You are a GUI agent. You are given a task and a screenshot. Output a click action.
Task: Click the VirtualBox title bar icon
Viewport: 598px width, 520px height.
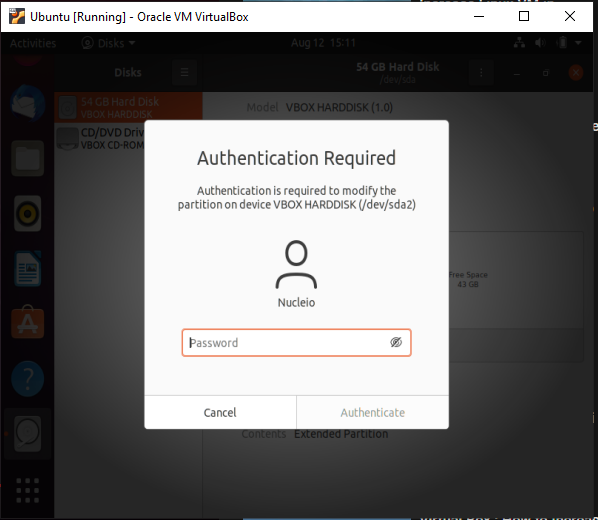(17, 16)
